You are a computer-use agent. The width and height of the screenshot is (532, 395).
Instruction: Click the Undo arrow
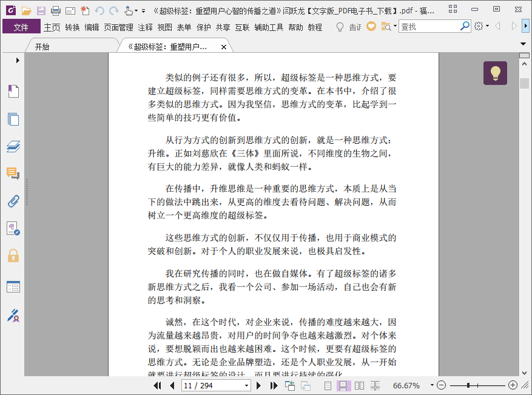(99, 11)
